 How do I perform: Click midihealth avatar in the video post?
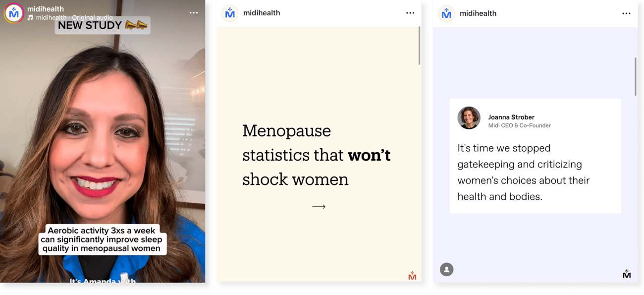coord(14,13)
